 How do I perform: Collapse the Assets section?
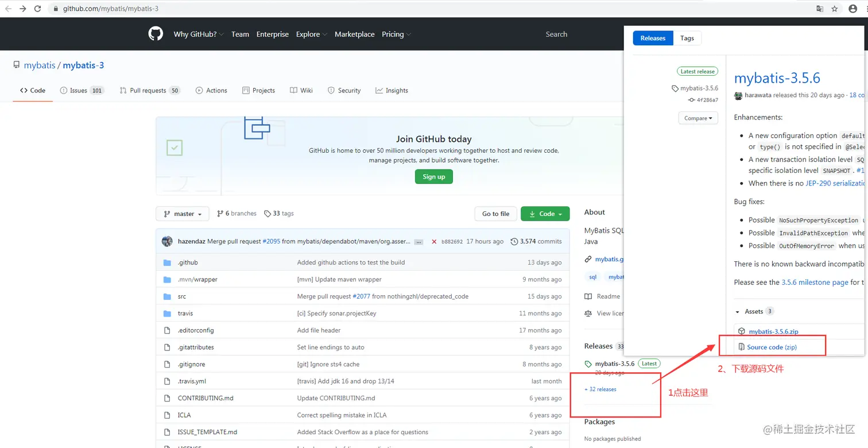pyautogui.click(x=754, y=311)
